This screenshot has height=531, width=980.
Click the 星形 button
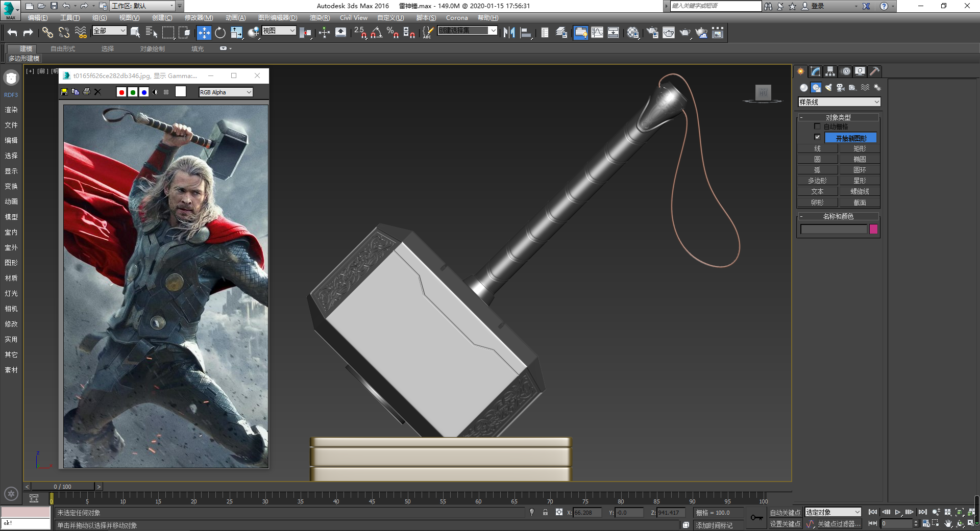[860, 181]
